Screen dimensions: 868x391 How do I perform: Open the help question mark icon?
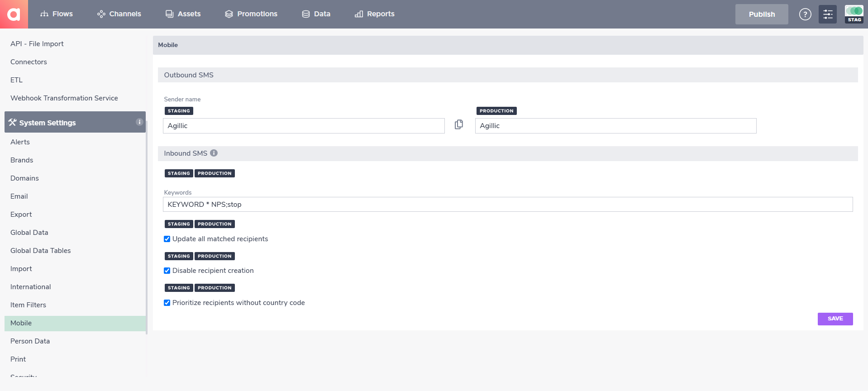pos(805,14)
